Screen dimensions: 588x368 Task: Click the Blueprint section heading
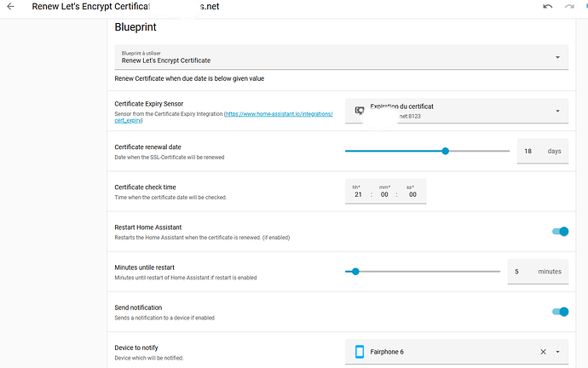click(135, 27)
